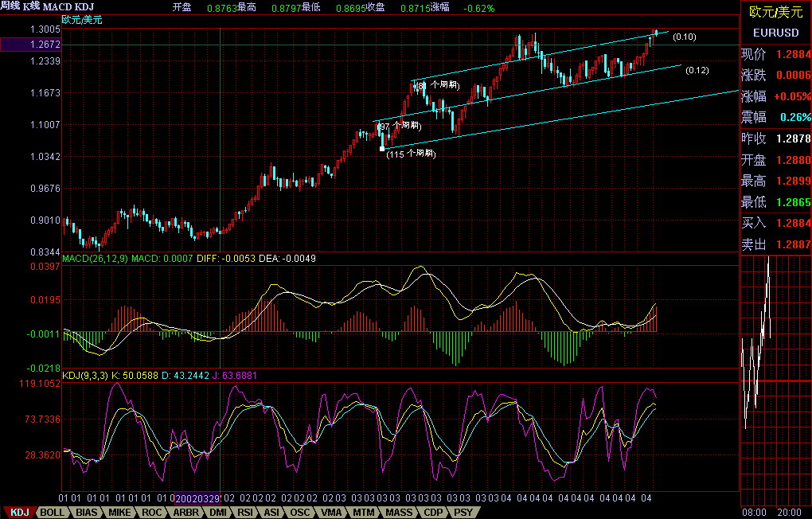The height and width of the screenshot is (519, 812).
Task: Click the intraday mini chart on the right panel
Action: [775, 380]
